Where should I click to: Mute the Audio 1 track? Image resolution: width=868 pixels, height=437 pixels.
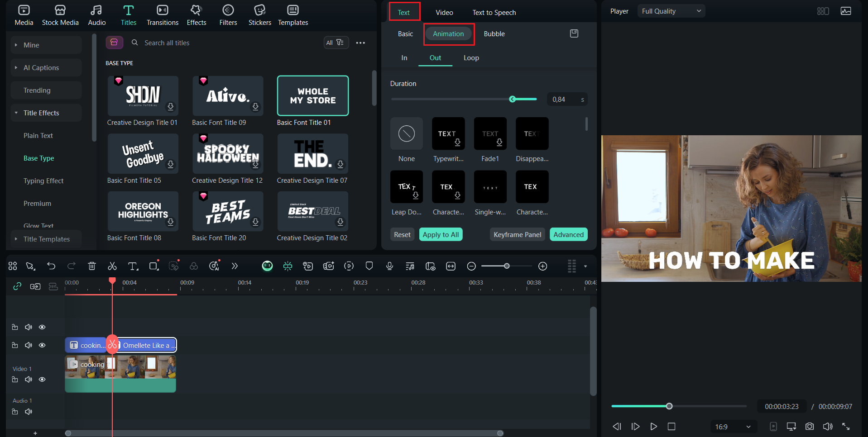pos(28,412)
